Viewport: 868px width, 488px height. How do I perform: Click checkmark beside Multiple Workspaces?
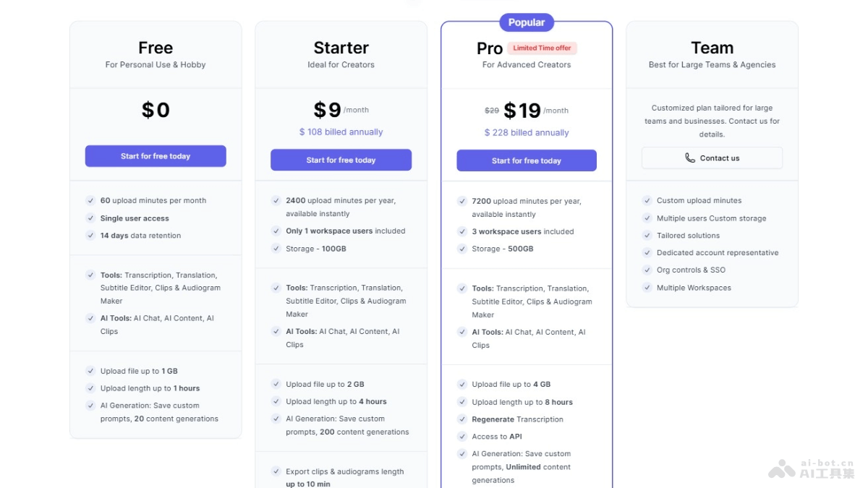click(x=647, y=288)
